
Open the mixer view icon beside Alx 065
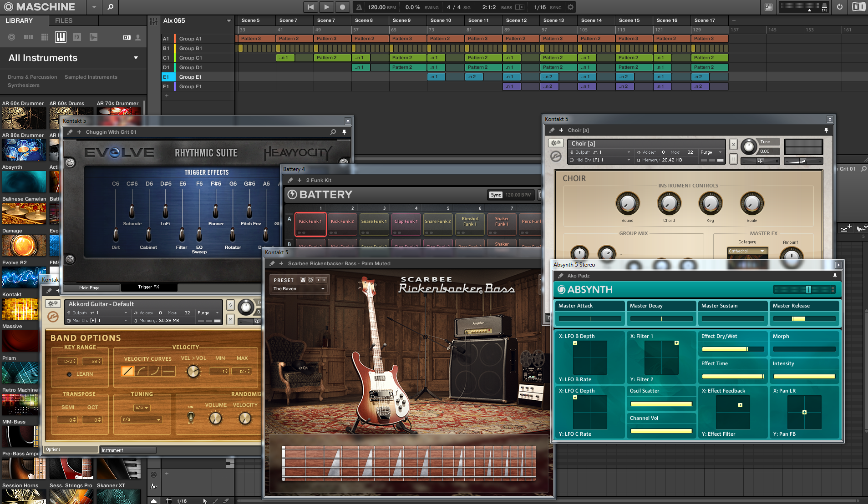(154, 21)
